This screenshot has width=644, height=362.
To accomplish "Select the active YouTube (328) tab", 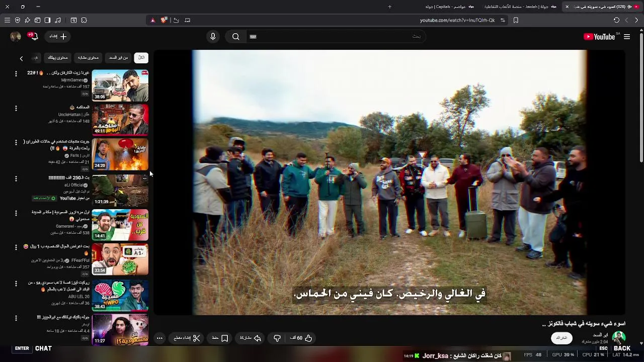I will [x=602, y=7].
